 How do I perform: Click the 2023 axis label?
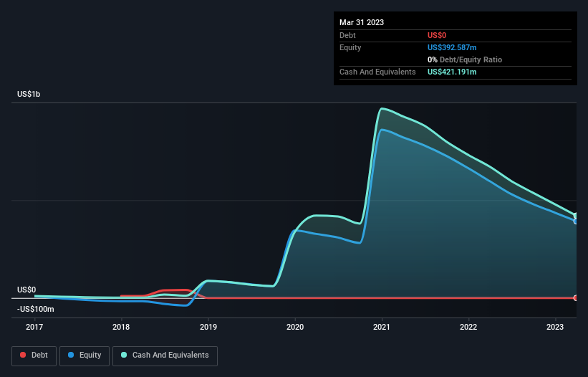555,327
